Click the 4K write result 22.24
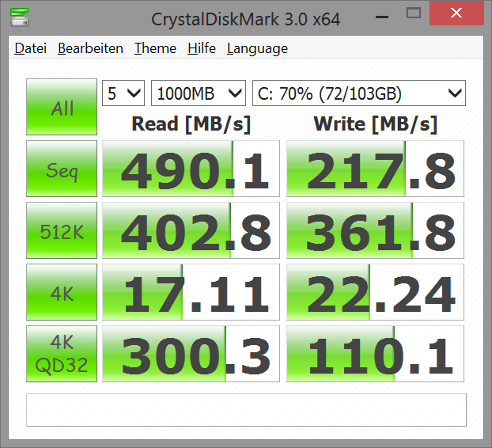This screenshot has height=448, width=492. 375,292
